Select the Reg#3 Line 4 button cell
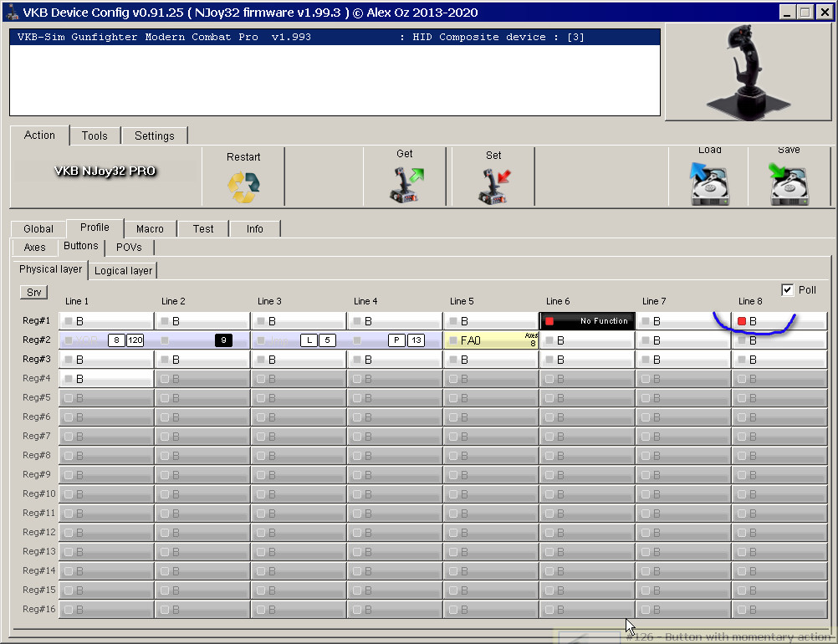Screen dimensions: 838x644 point(395,359)
